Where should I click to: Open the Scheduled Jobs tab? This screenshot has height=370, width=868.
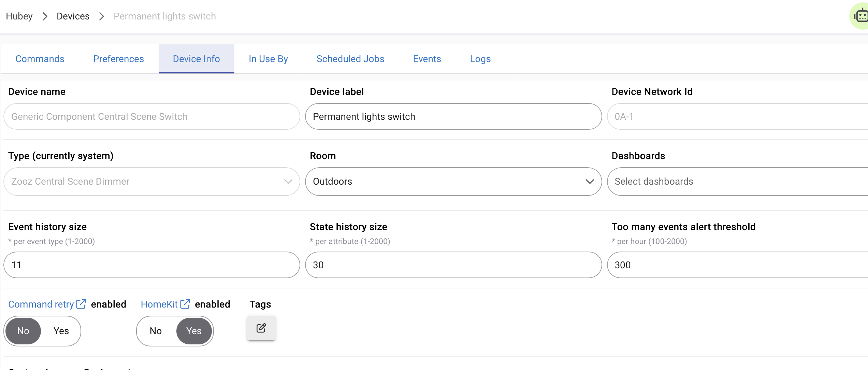coord(350,59)
